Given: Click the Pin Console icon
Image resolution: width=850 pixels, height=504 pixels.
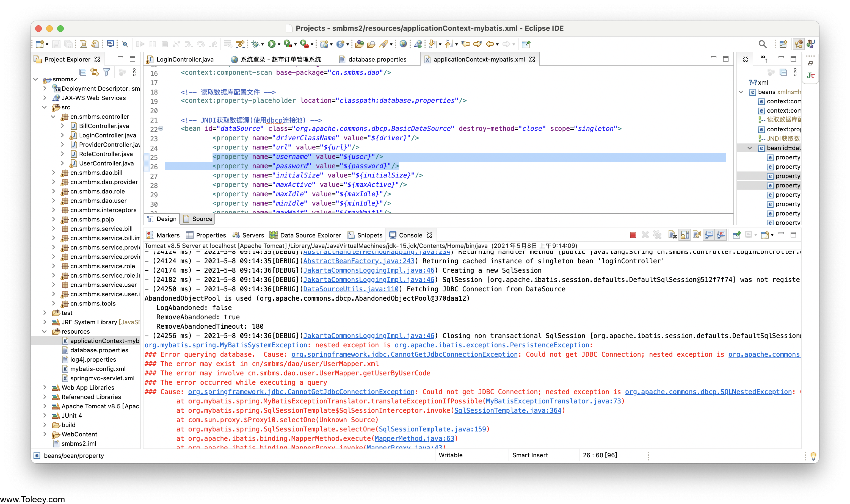Looking at the screenshot, I should tap(736, 235).
